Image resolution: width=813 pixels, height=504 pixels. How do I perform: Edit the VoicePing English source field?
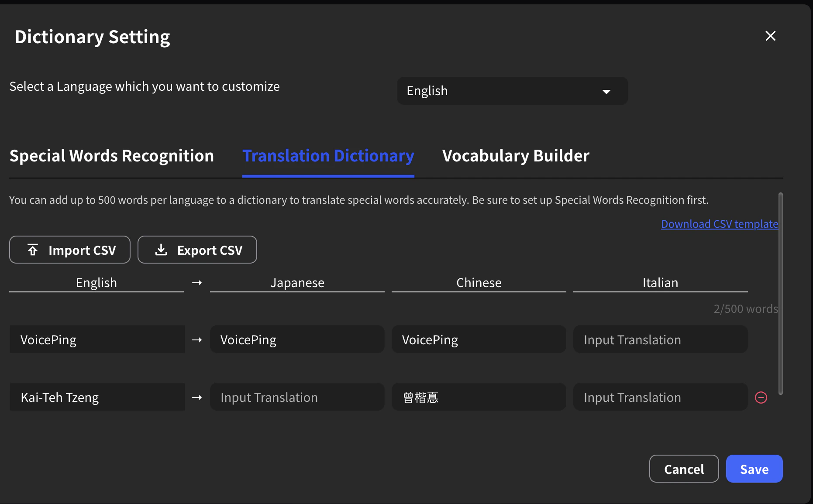click(97, 339)
